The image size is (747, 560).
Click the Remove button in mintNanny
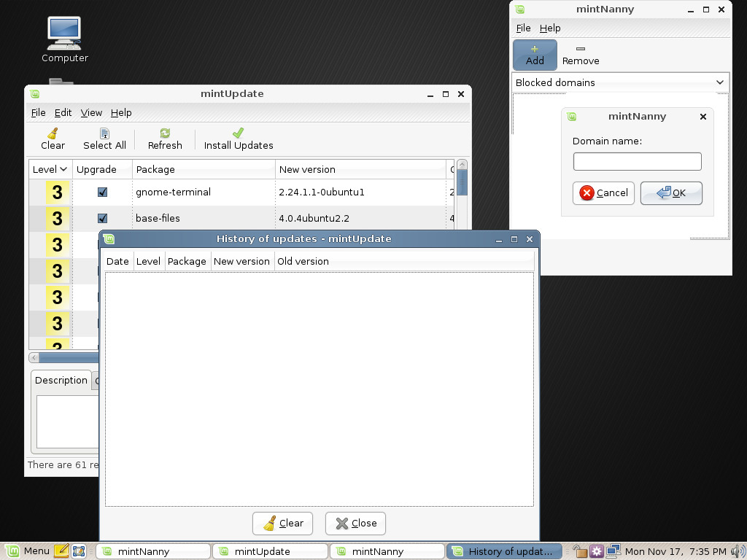pyautogui.click(x=581, y=55)
